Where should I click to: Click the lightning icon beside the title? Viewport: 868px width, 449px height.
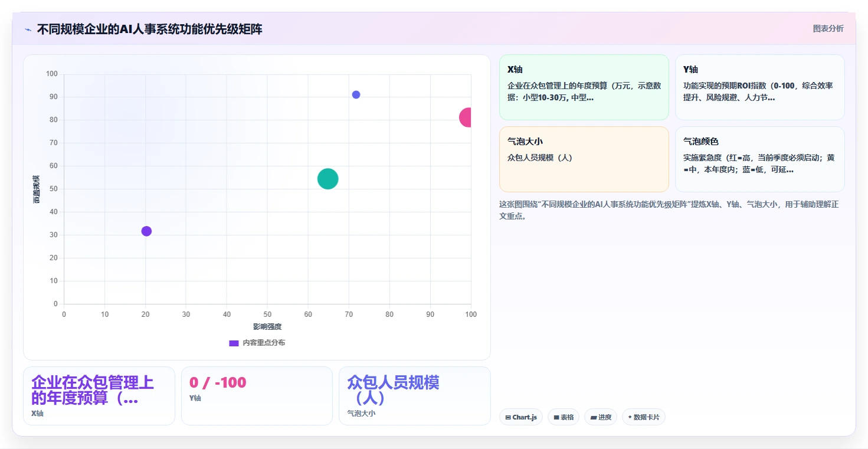[28, 30]
